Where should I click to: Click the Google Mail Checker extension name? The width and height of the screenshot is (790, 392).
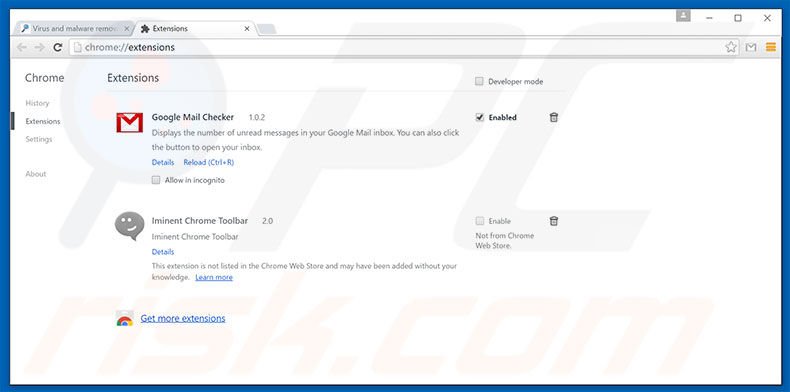click(x=193, y=117)
